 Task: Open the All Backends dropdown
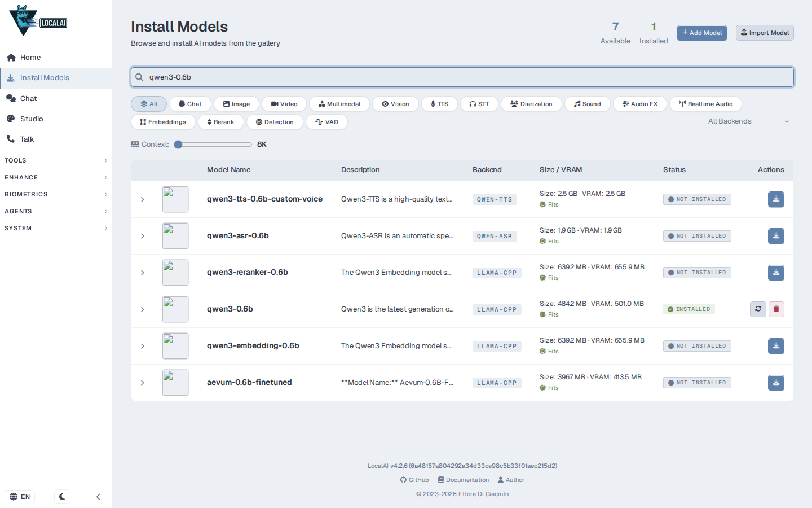(x=748, y=121)
